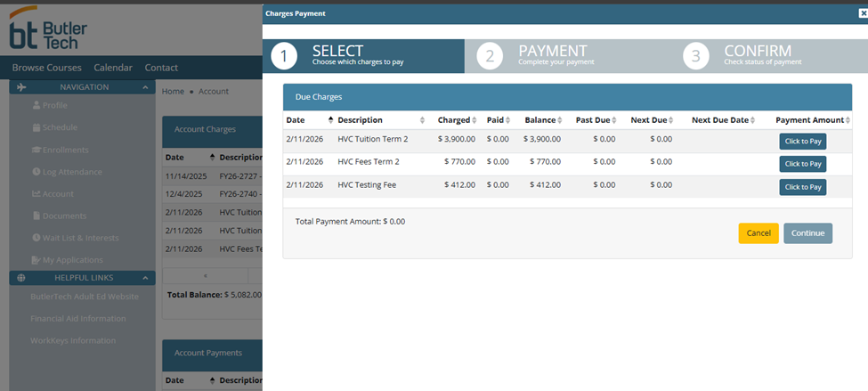Click the Schedule calendar icon in sidebar
This screenshot has width=868, height=391.
point(37,127)
